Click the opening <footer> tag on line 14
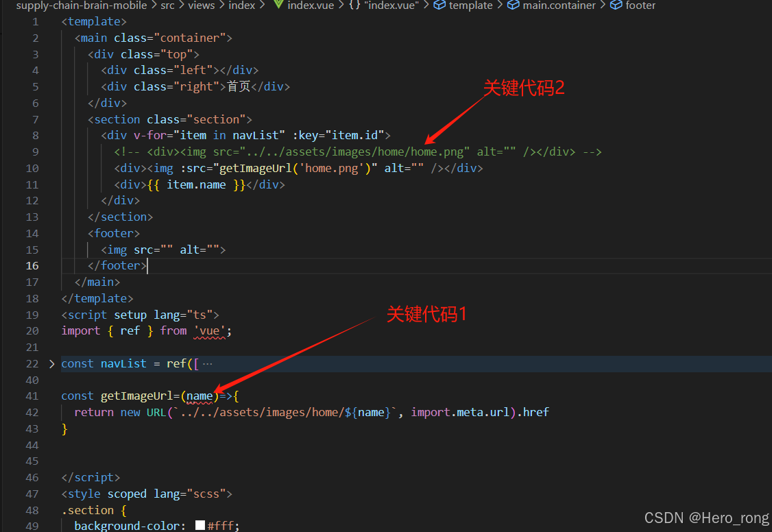This screenshot has width=772, height=532. tap(114, 233)
